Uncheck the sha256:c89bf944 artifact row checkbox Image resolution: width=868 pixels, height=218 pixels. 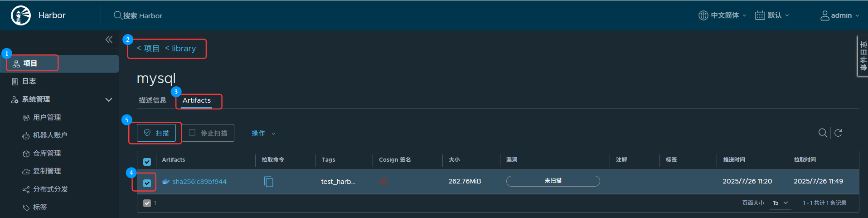(147, 183)
